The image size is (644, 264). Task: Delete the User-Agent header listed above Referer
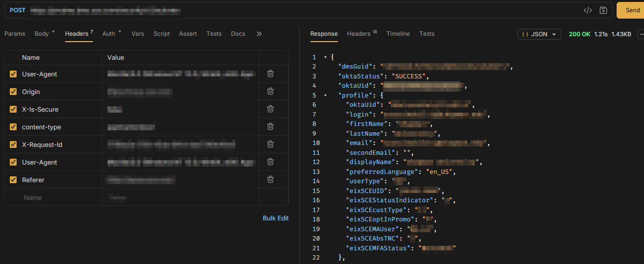[270, 162]
